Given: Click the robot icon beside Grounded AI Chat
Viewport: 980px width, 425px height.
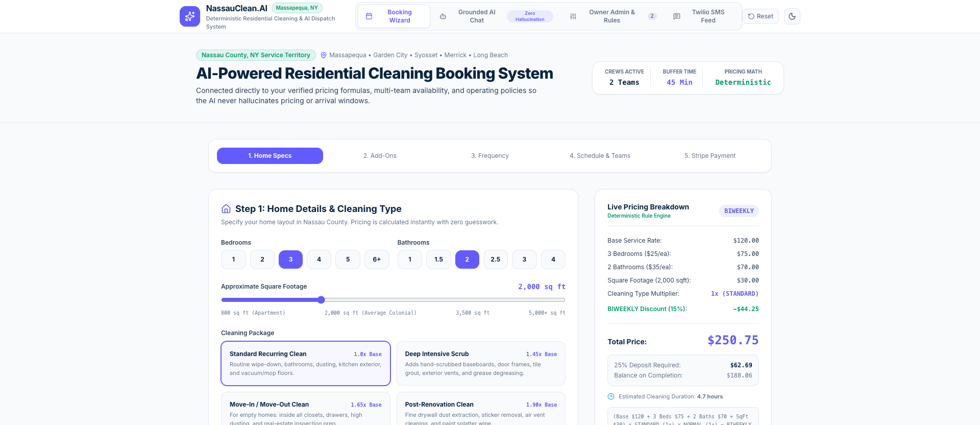Looking at the screenshot, I should [443, 16].
